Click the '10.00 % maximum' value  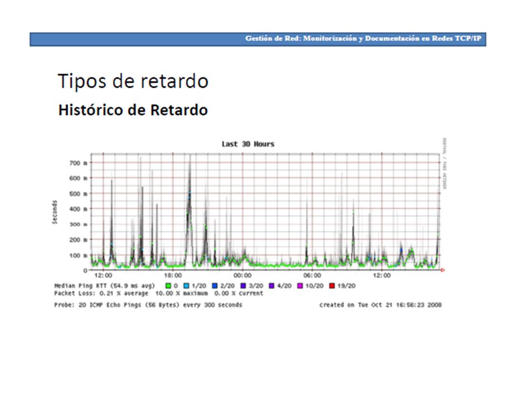182,293
